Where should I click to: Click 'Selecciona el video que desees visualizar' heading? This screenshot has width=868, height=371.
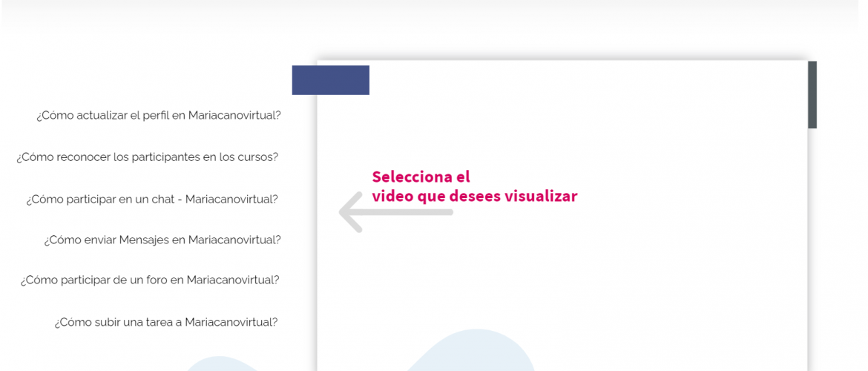click(474, 186)
